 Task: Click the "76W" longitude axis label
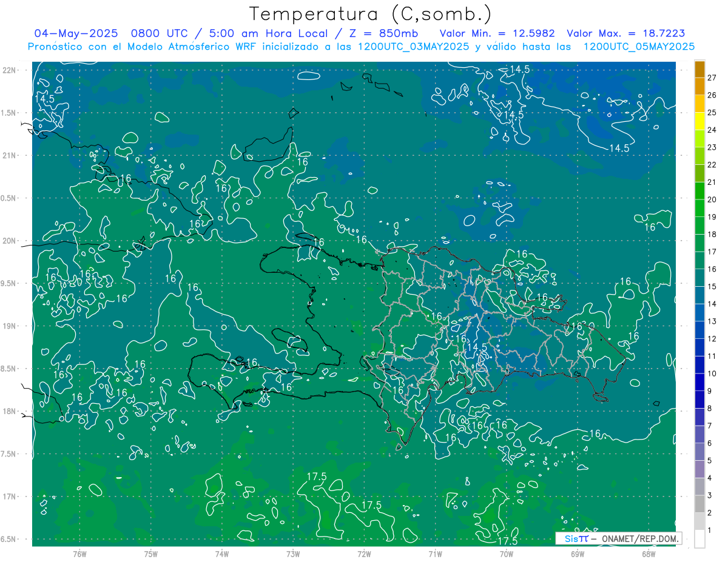click(79, 554)
